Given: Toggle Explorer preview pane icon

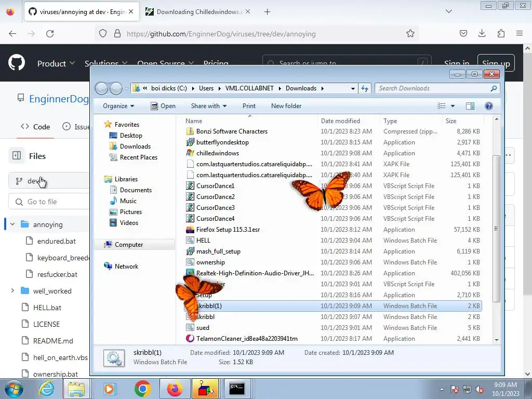Looking at the screenshot, I should coord(470,106).
